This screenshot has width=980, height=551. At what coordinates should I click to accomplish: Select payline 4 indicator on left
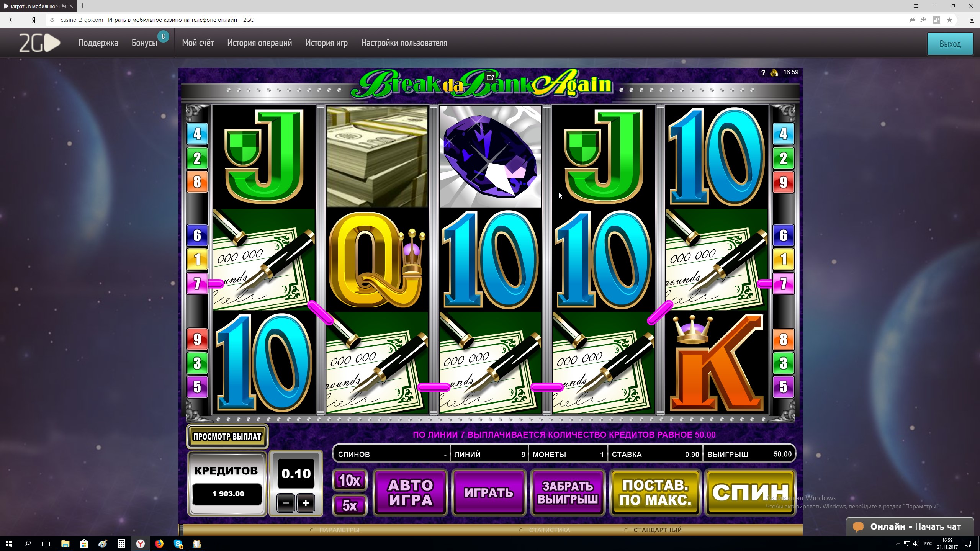pyautogui.click(x=197, y=134)
